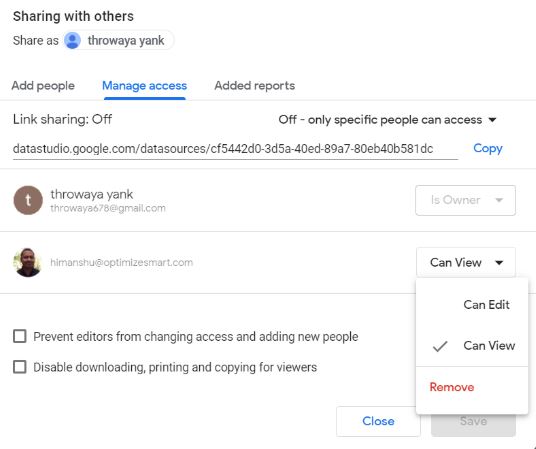
Task: Click the arrow beside link sharing Off option
Action: pyautogui.click(x=492, y=120)
